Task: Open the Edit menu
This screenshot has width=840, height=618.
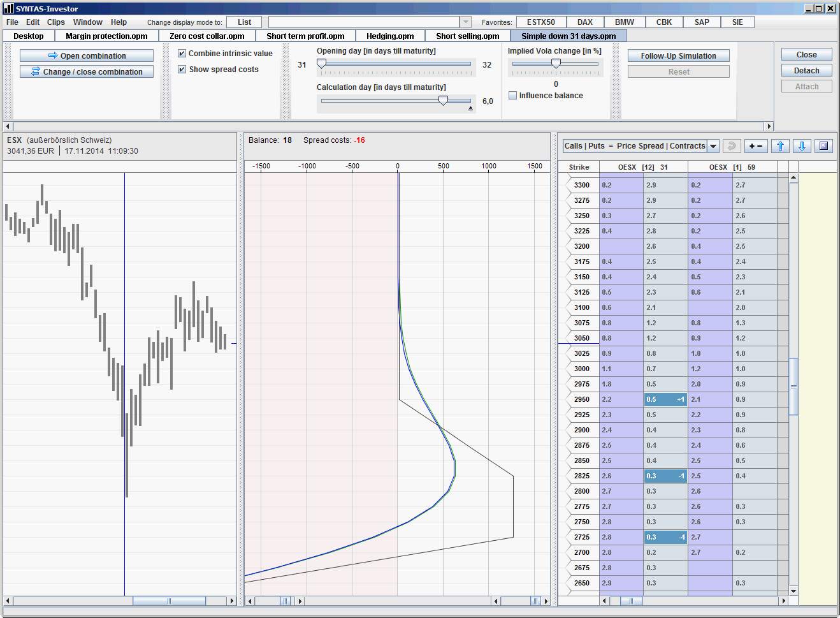Action: 33,22
